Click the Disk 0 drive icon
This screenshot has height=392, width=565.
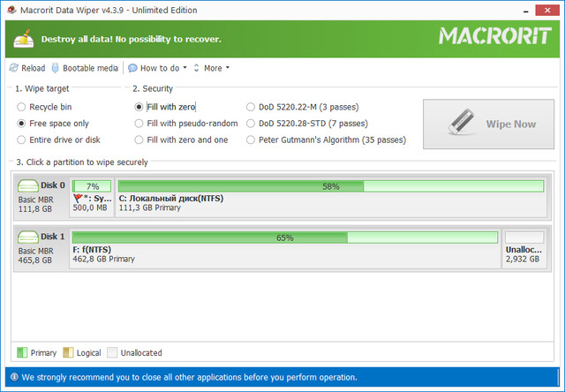pyautogui.click(x=28, y=185)
